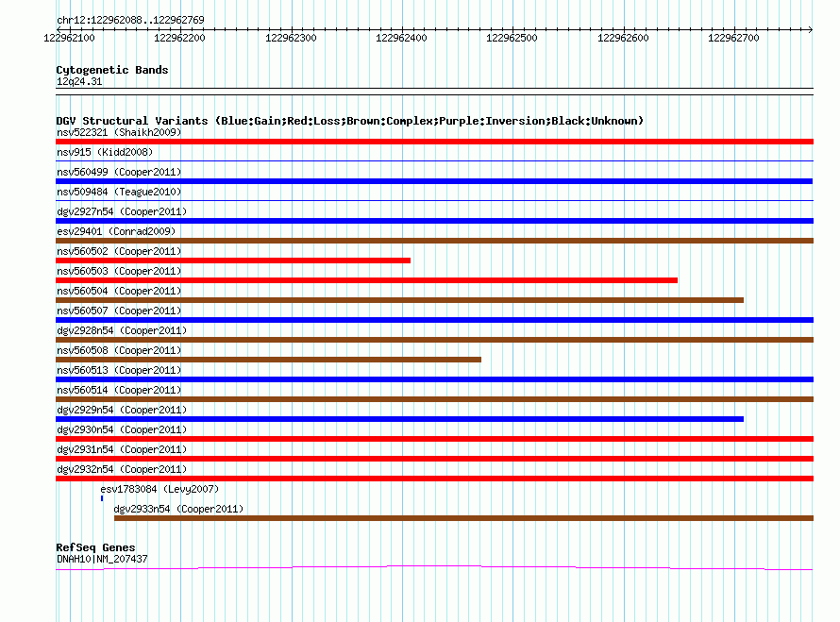Image resolution: width=840 pixels, height=622 pixels.
Task: Click the brown nsv560508 complex bar
Action: [268, 360]
